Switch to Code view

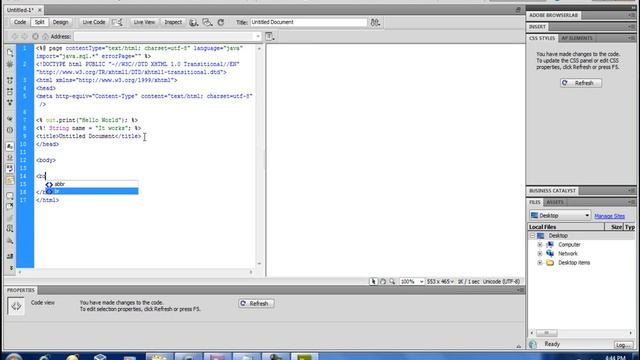pyautogui.click(x=20, y=22)
